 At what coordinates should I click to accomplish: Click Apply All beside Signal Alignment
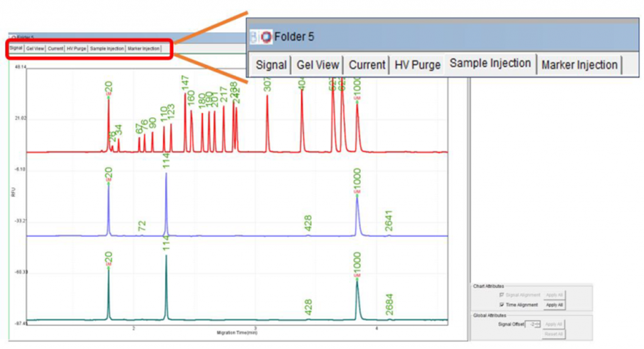553,294
